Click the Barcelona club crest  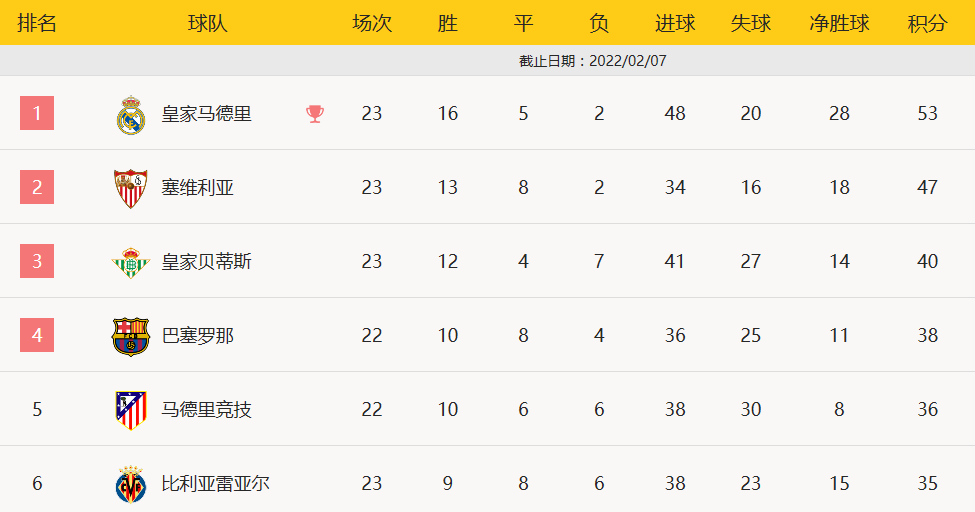[131, 336]
